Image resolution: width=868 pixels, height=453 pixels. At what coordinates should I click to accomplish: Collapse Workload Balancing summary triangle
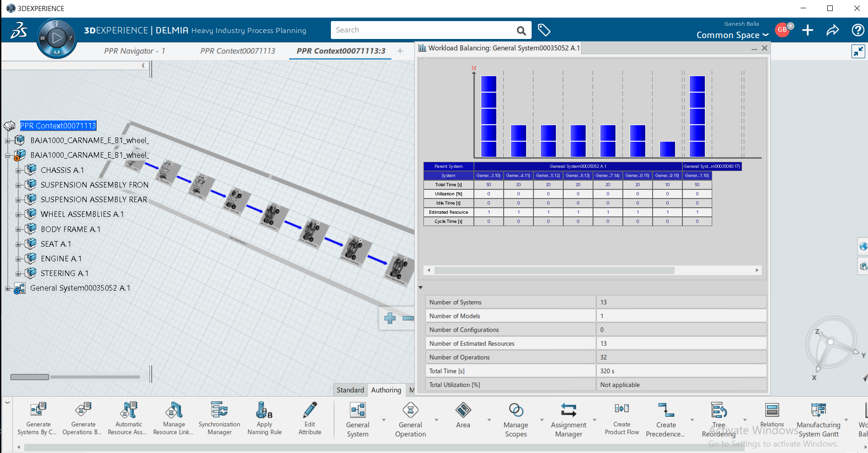point(421,287)
